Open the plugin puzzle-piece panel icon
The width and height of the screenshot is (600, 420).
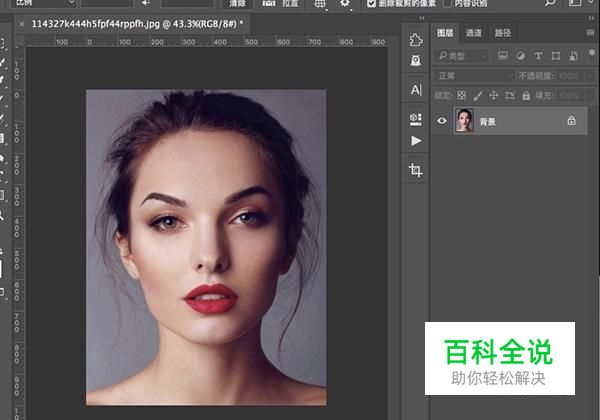tap(416, 39)
